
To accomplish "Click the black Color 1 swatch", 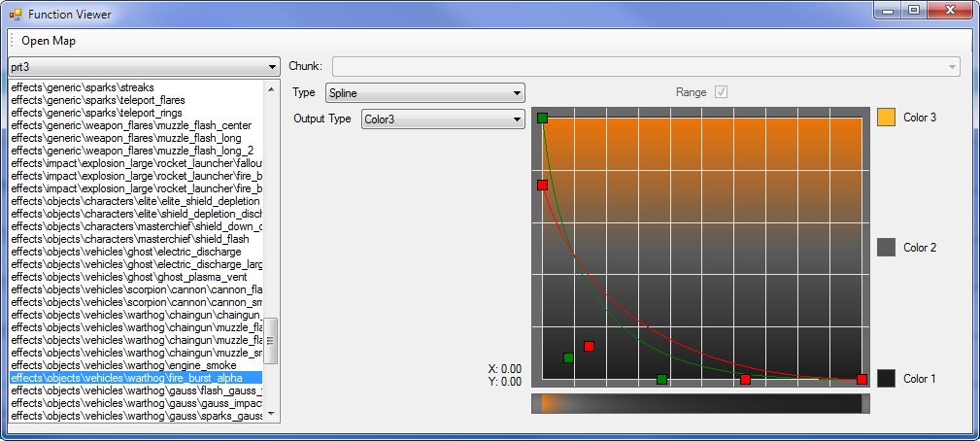I will (x=886, y=379).
